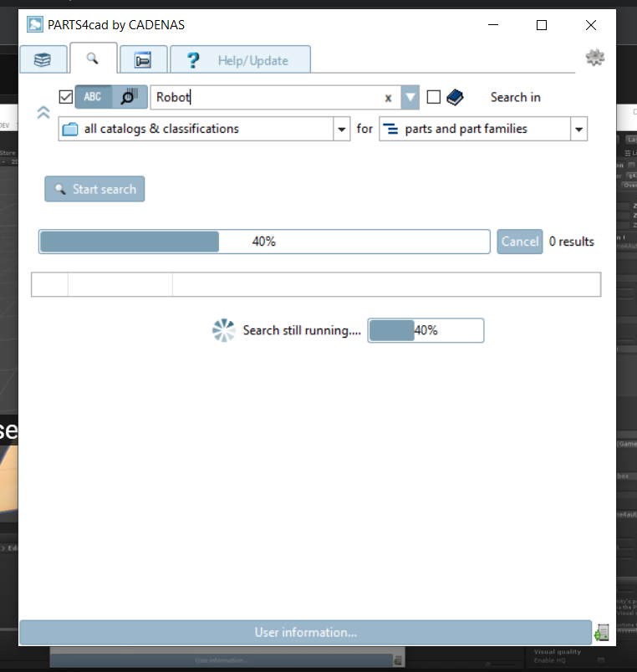Image resolution: width=637 pixels, height=672 pixels.
Task: Open the Help/Update tab
Action: click(240, 59)
